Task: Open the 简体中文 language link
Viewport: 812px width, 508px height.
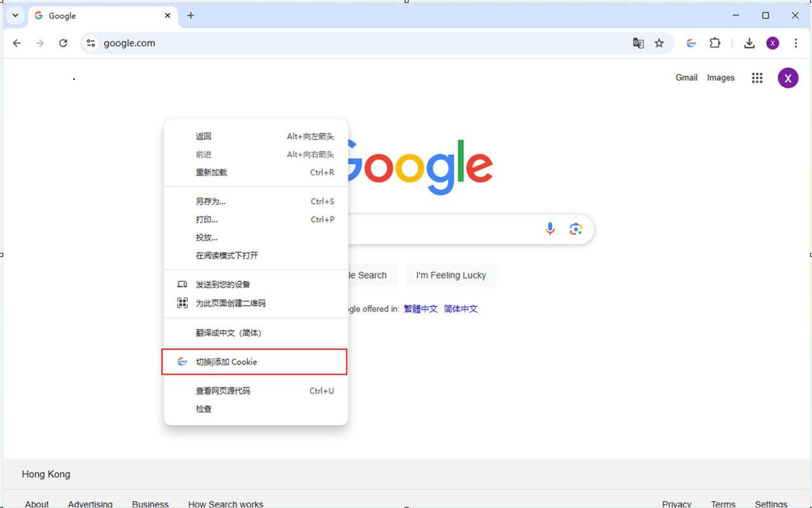Action: point(461,309)
